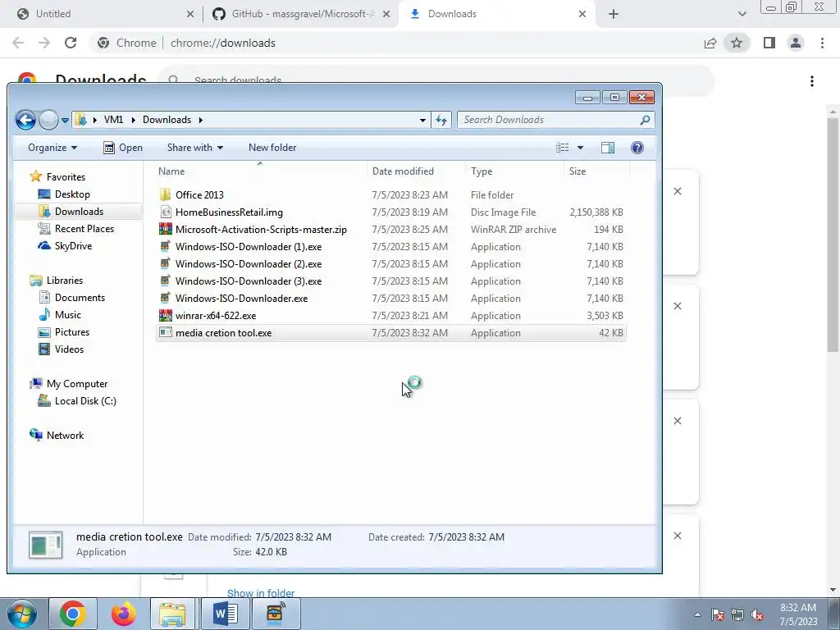Screen dimensions: 840x630
Task: Select HomeBusinessRetail.img disc image icon
Action: (x=166, y=212)
